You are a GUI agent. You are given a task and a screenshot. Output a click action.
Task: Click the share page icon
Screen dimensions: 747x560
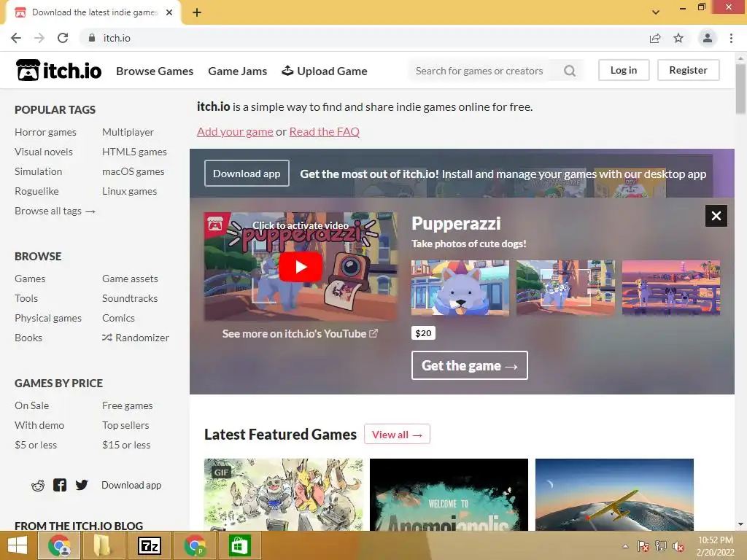tap(655, 38)
